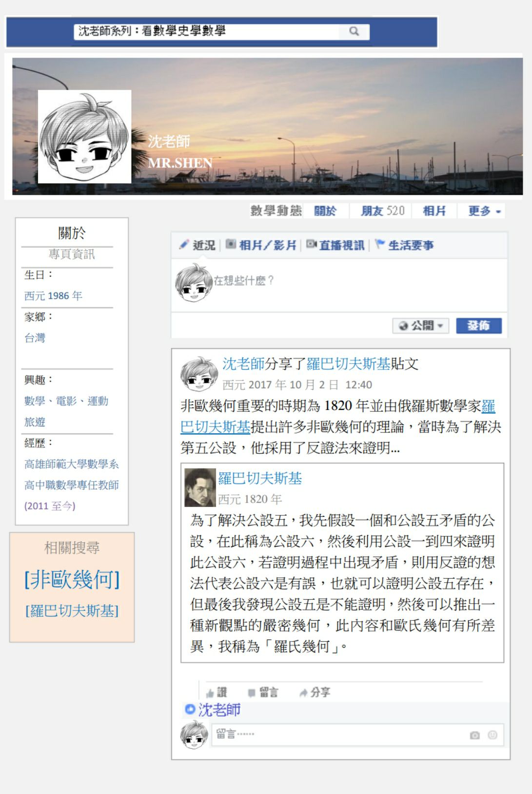This screenshot has width=532, height=794.
Task: Select the 相片/影片 photo icon
Action: (x=231, y=244)
